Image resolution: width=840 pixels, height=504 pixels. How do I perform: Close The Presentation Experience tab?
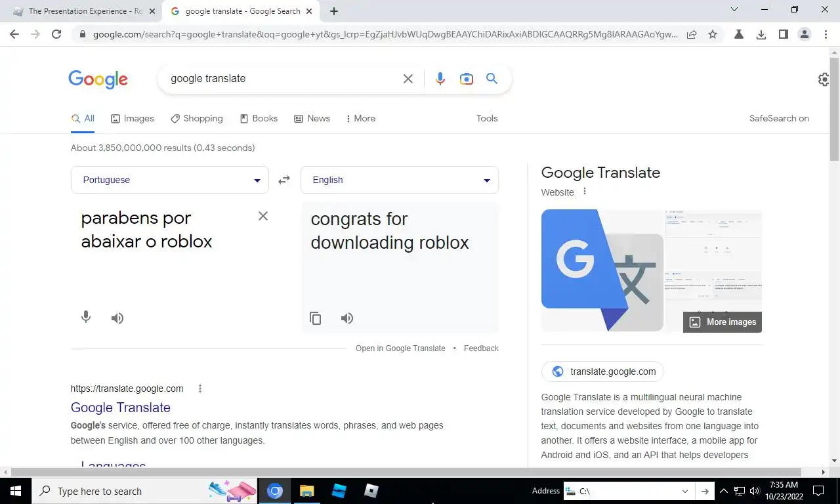[x=152, y=11]
